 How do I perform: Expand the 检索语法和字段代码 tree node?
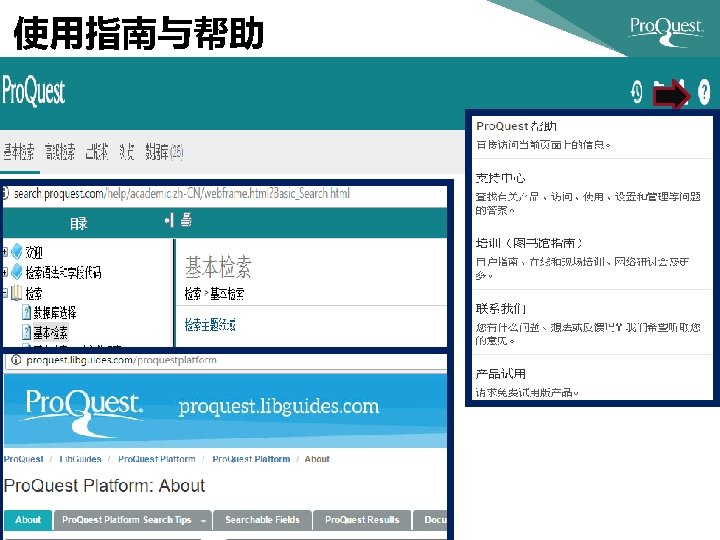tap(5, 272)
